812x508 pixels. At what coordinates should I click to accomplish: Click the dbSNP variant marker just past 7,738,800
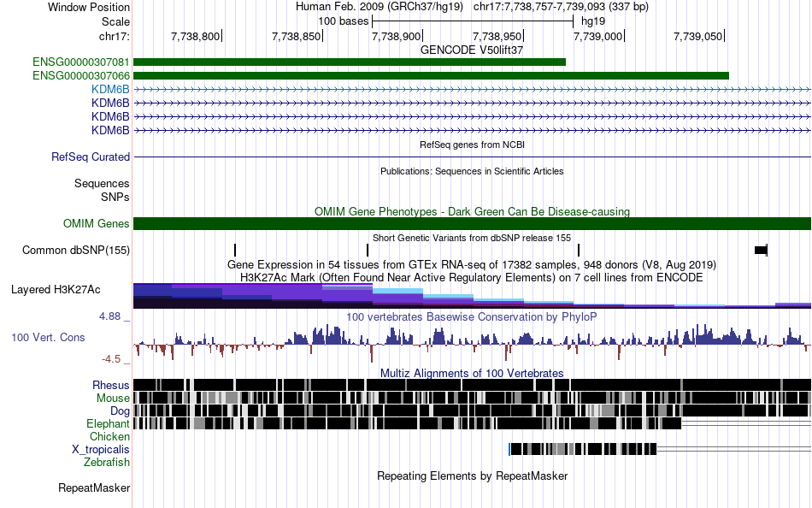[x=235, y=250]
